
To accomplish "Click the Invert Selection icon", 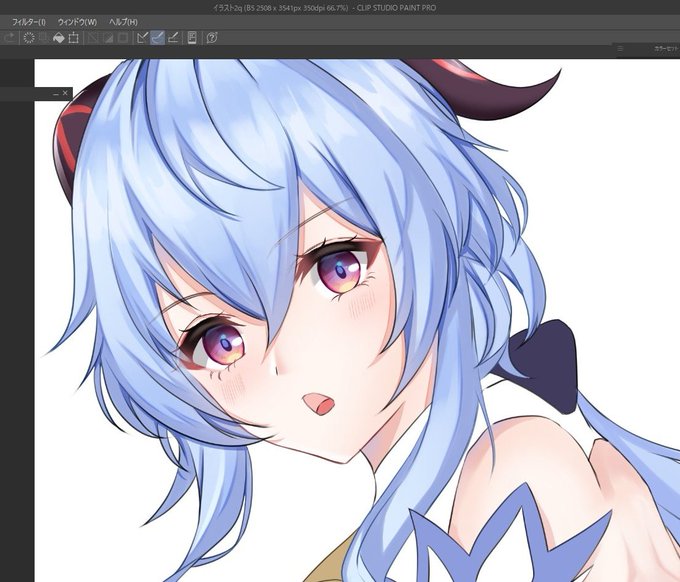I will coord(108,38).
